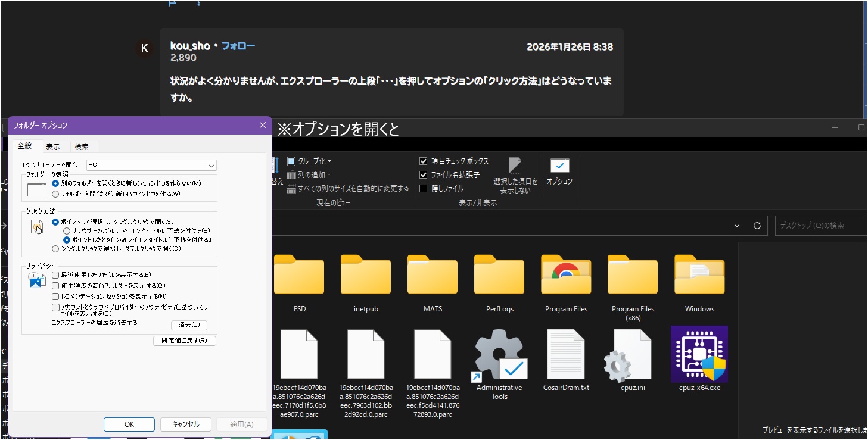Open the kou_sho user name link
The height and width of the screenshot is (440, 868).
190,46
